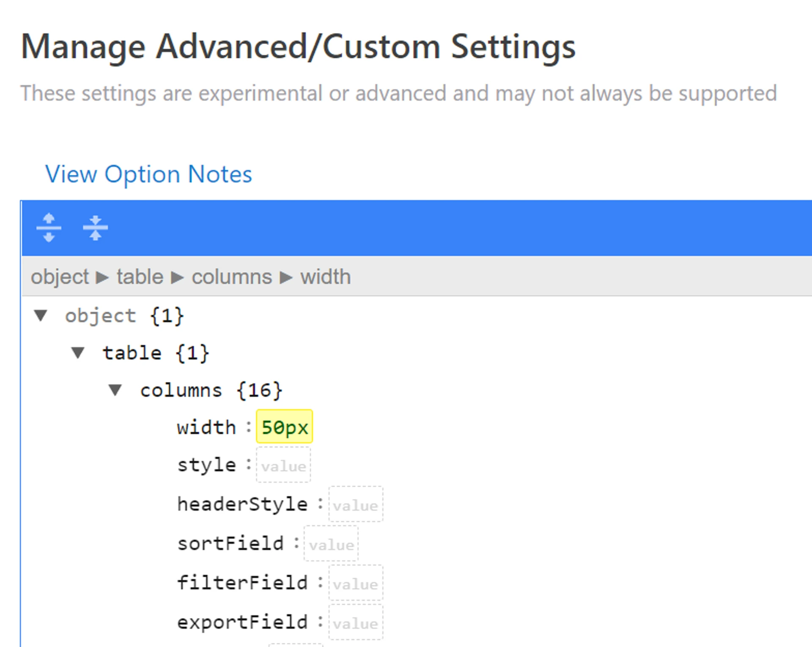Viewport: 812px width, 647px height.
Task: Click the sortField value field
Action: [331, 544]
